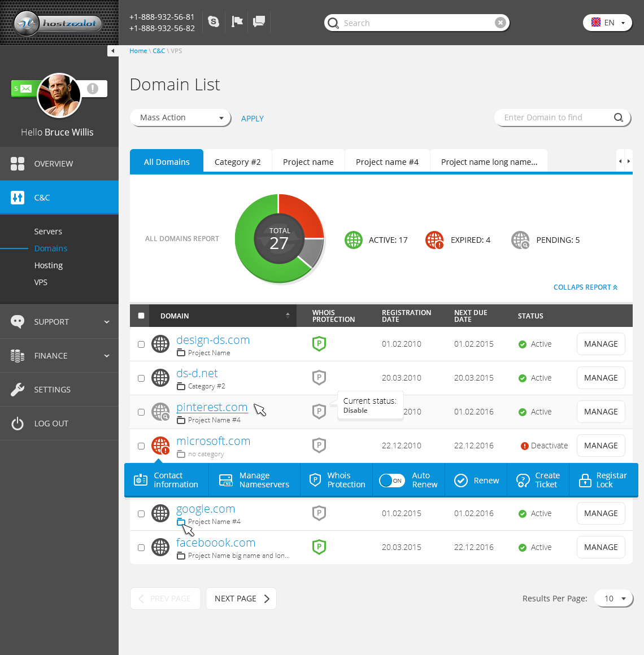This screenshot has width=644, height=655.
Task: Check the box for ds-d.net
Action: (141, 378)
